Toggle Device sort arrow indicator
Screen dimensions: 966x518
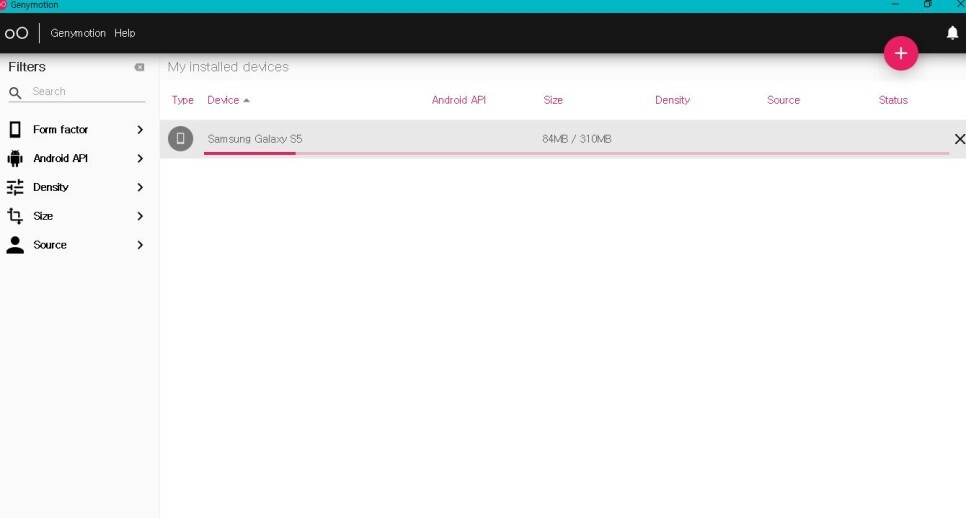(x=246, y=100)
